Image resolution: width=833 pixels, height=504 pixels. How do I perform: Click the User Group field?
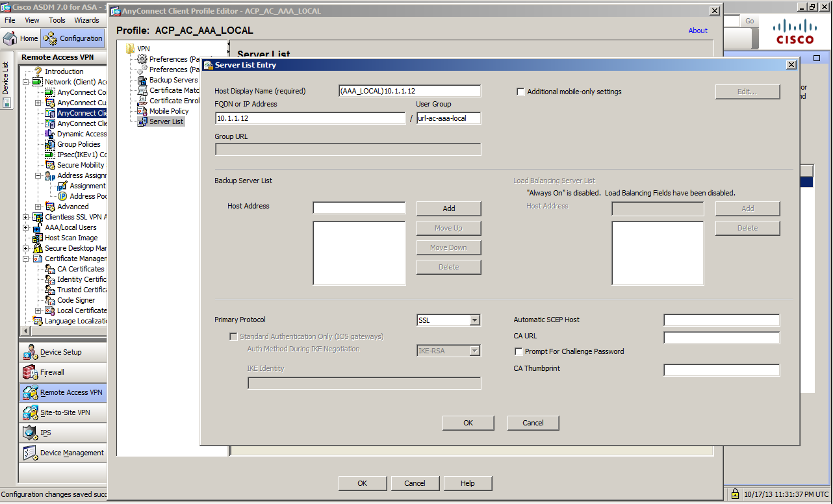pos(449,118)
